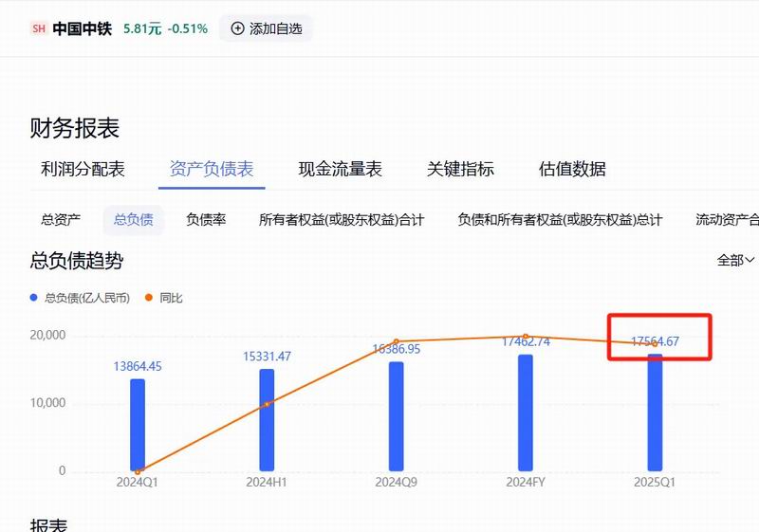Screen dimensions: 759x532
Task: Choose 所有者权益(或股东权益)合计 metric
Action: [x=342, y=220]
